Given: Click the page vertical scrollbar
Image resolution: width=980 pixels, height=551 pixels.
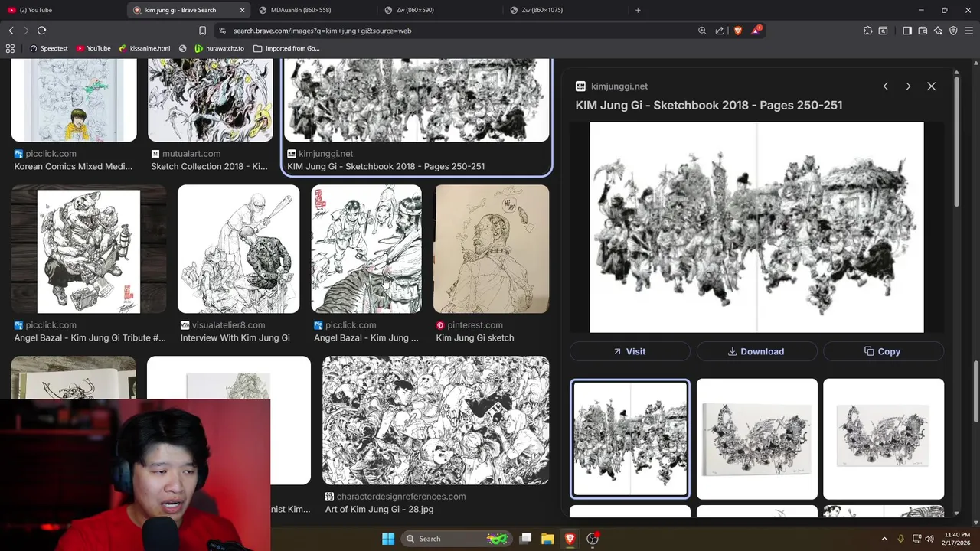Looking at the screenshot, I should tap(975, 390).
